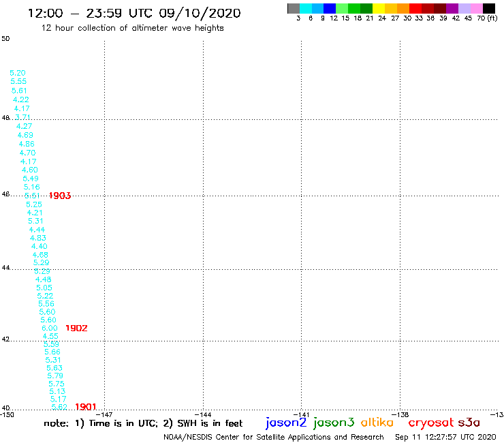Click the wave height value 4.68
Image resolution: width=504 pixels, height=443 pixels.
[40, 255]
